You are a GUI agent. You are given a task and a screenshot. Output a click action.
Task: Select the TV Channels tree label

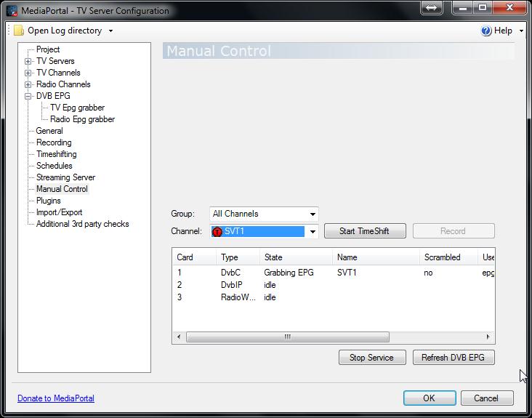58,73
